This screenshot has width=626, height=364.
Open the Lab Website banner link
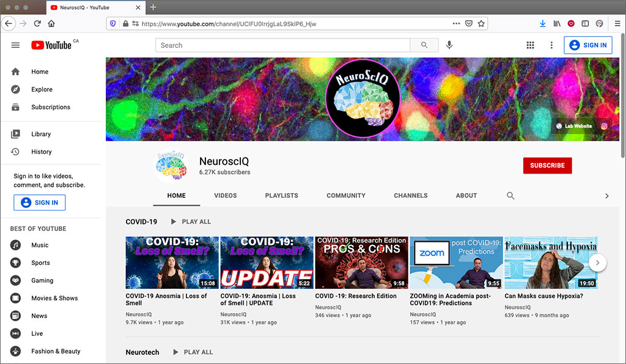(x=575, y=126)
